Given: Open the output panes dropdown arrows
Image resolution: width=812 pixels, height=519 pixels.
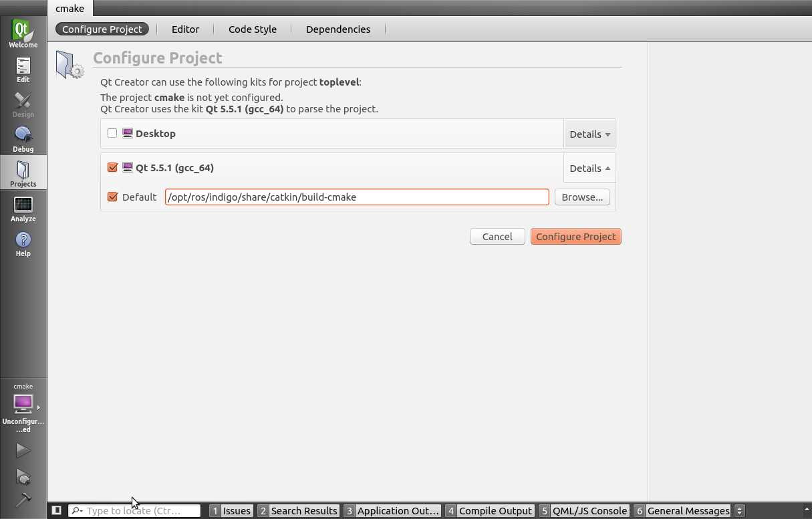Looking at the screenshot, I should pos(739,510).
